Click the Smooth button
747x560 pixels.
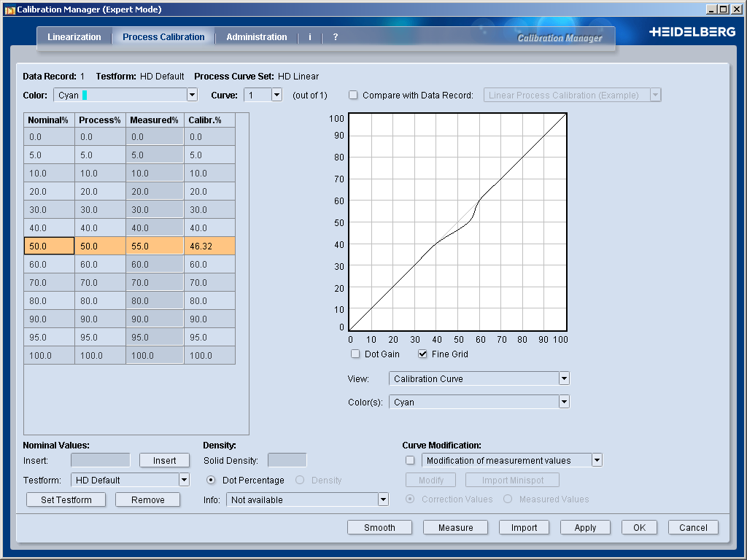[x=379, y=528]
